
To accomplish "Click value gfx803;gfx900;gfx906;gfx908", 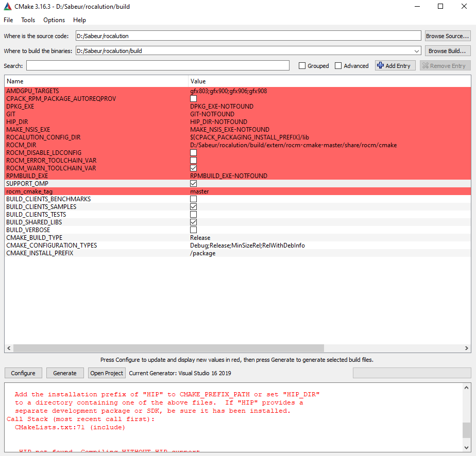I will (x=229, y=91).
